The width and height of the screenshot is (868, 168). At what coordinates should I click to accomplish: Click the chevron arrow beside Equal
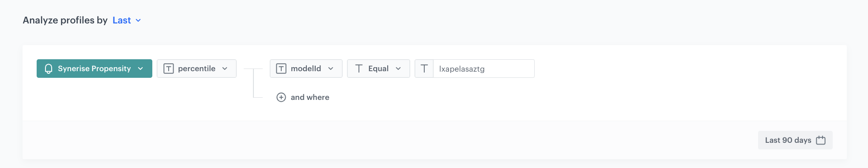(398, 69)
